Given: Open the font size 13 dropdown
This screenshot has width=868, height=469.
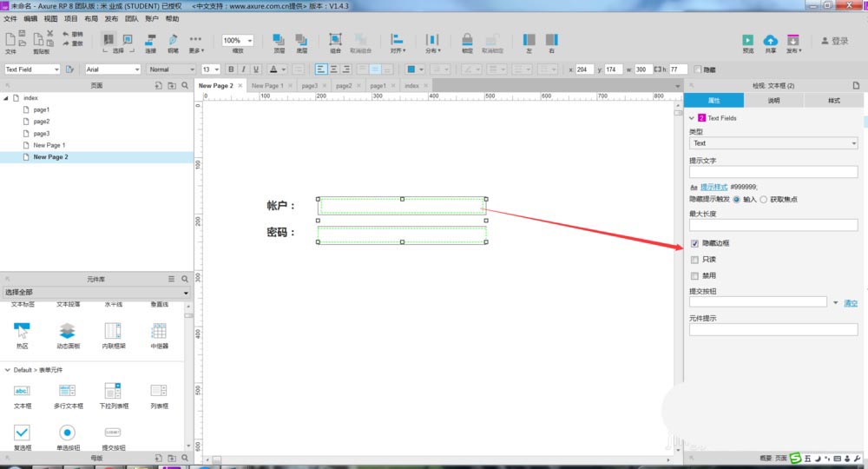Looking at the screenshot, I should click(210, 69).
